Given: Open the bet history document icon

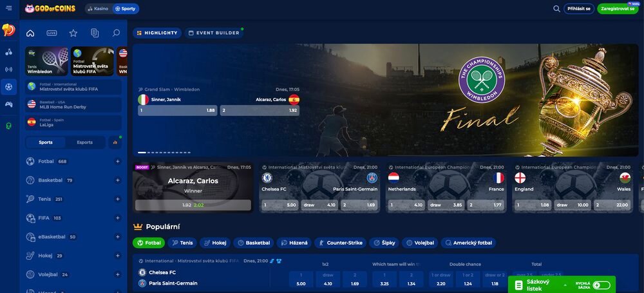Looking at the screenshot, I should pos(95,33).
